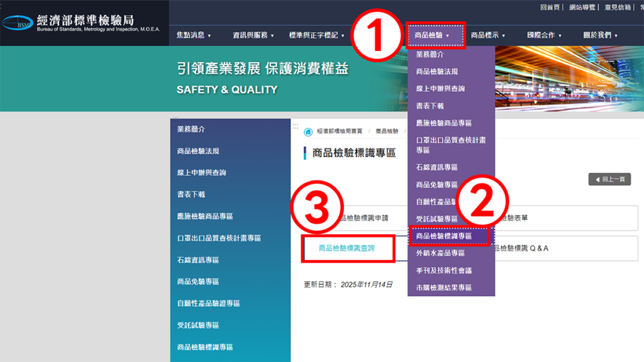Viewport: 644px width, 362px height.
Task: Expand the 焦點消息 dropdown menu
Action: pos(194,35)
